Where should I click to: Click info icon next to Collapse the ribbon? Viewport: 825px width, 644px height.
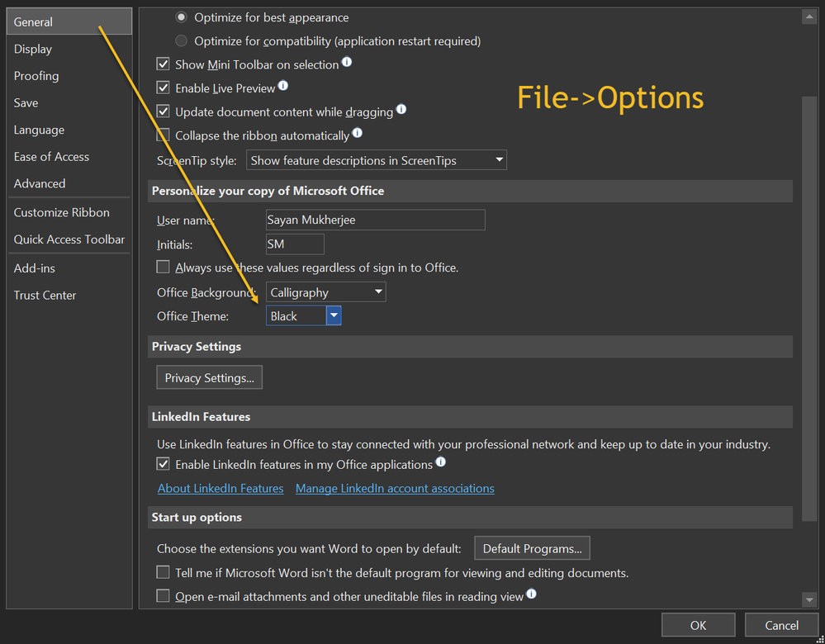pyautogui.click(x=358, y=133)
